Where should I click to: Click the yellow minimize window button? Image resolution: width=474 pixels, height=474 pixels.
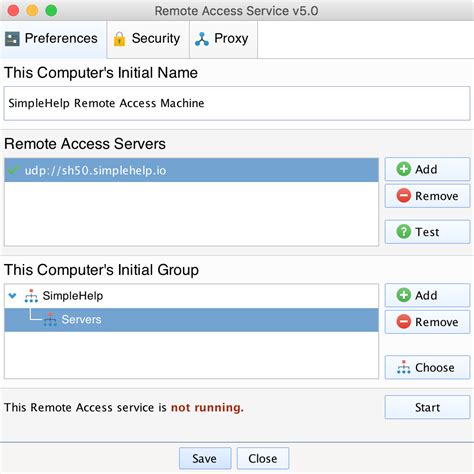(32, 11)
